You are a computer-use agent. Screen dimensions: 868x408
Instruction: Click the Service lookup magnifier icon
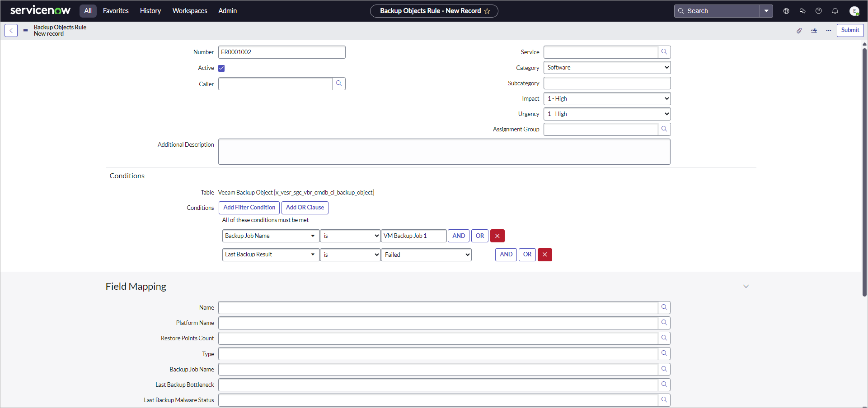(664, 52)
